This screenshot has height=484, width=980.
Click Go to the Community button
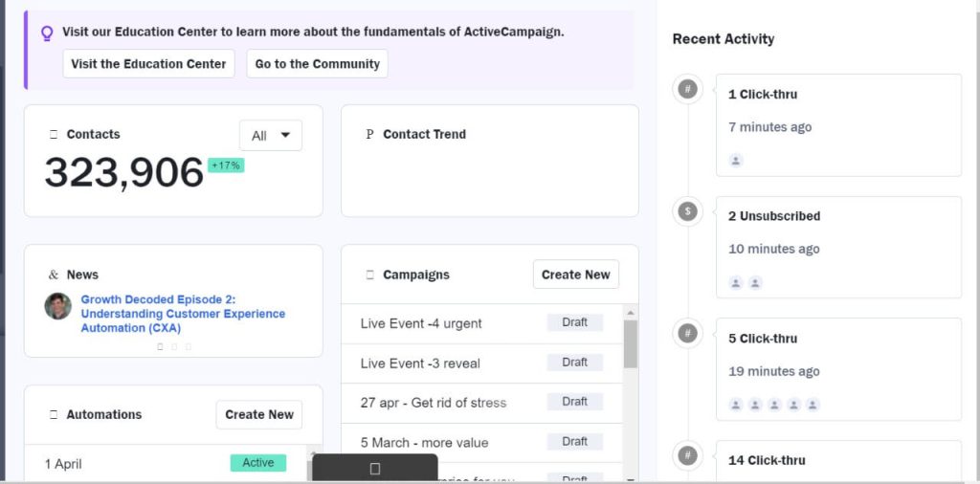(318, 64)
